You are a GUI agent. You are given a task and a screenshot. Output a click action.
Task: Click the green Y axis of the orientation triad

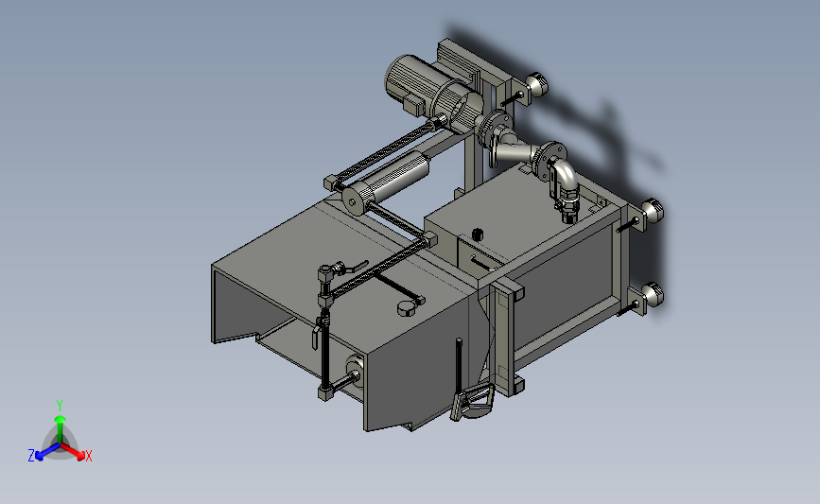(60, 429)
